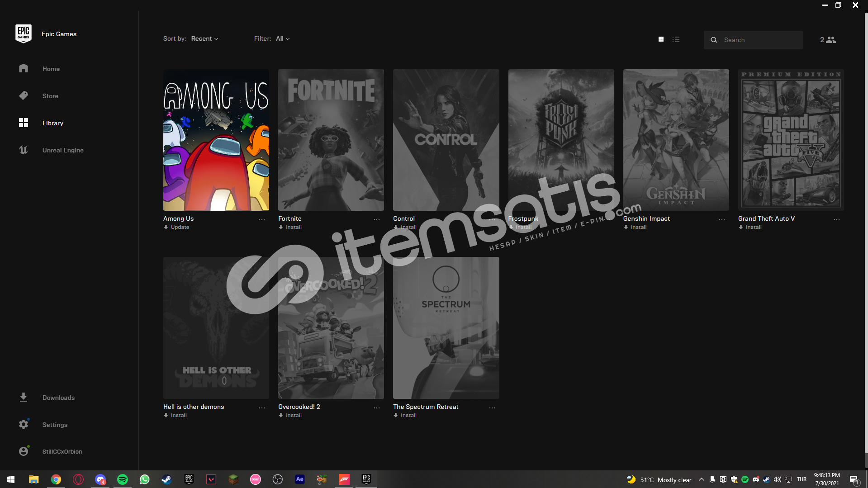This screenshot has height=488, width=868.
Task: Open File Explorer from the taskbar
Action: (33, 479)
